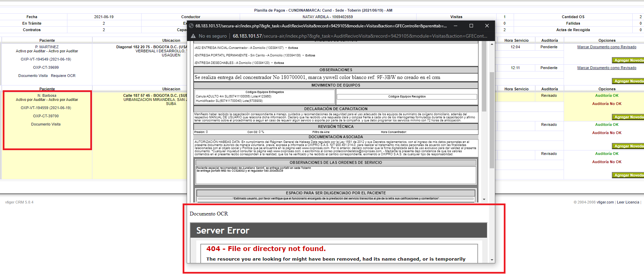The height and width of the screenshot is (276, 644).
Task: Click the Documento OCR label
Action: point(209,214)
